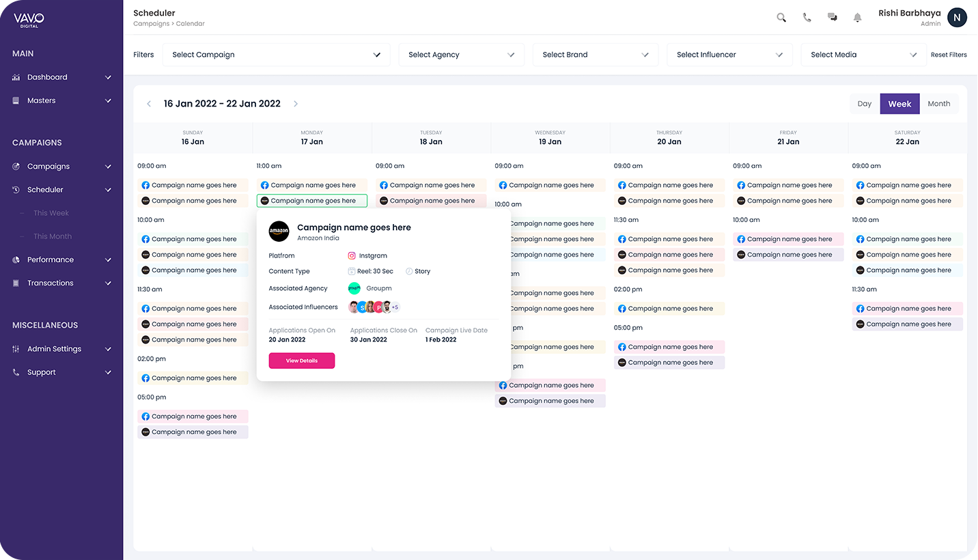Switch to the Day view
Screen dimensions: 978x560
pyautogui.click(x=864, y=103)
